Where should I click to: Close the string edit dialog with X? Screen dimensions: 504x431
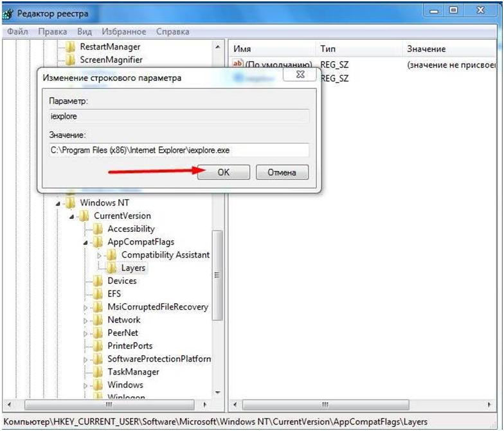300,75
